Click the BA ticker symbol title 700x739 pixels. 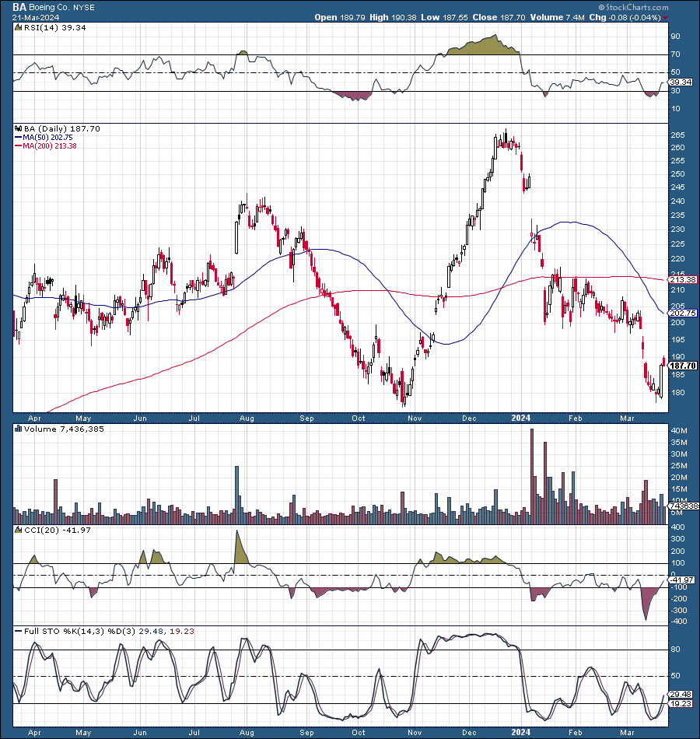tap(19, 7)
